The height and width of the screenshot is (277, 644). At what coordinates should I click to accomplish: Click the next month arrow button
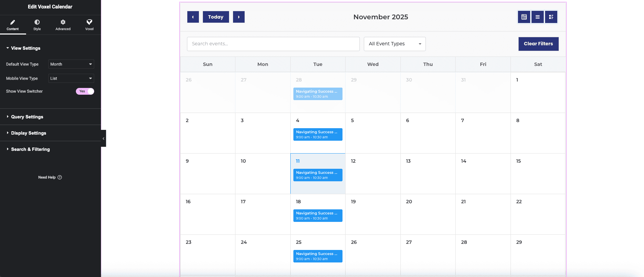pyautogui.click(x=238, y=17)
